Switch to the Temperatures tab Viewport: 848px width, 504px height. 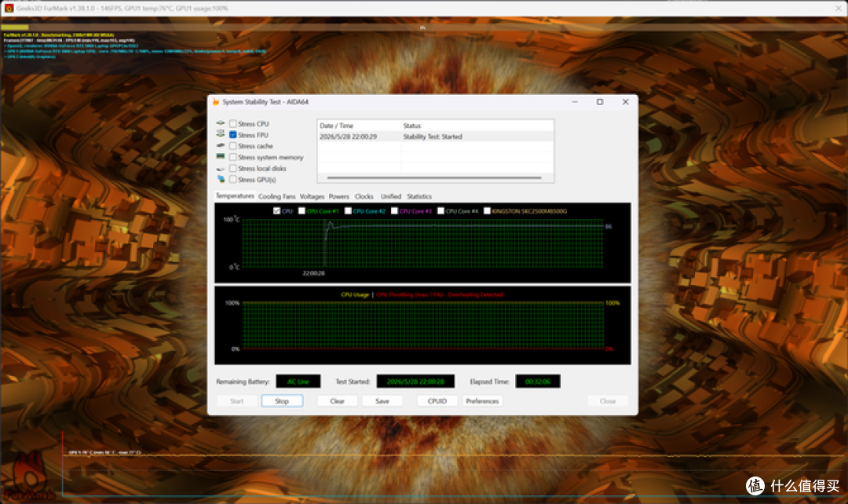pyautogui.click(x=235, y=195)
